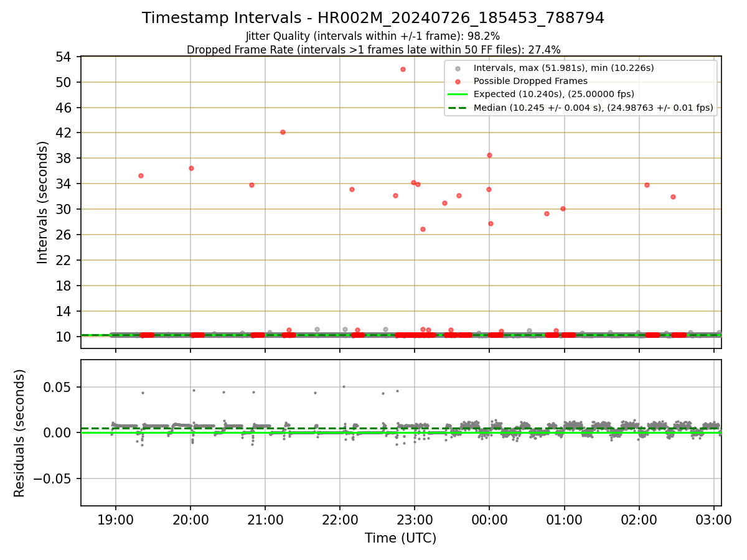Image resolution: width=747 pixels, height=560 pixels.
Task: Click the red point at 30 seconds near 01:00
Action: click(x=563, y=208)
